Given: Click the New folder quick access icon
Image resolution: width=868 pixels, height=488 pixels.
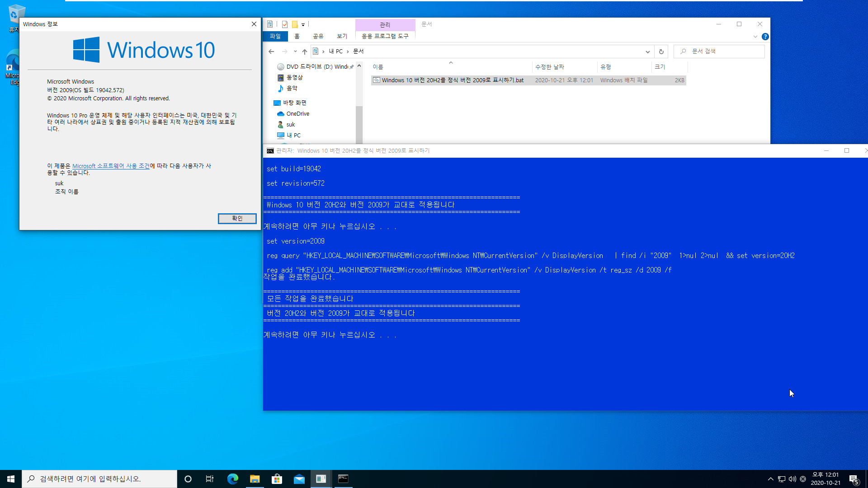Looking at the screenshot, I should (x=295, y=24).
